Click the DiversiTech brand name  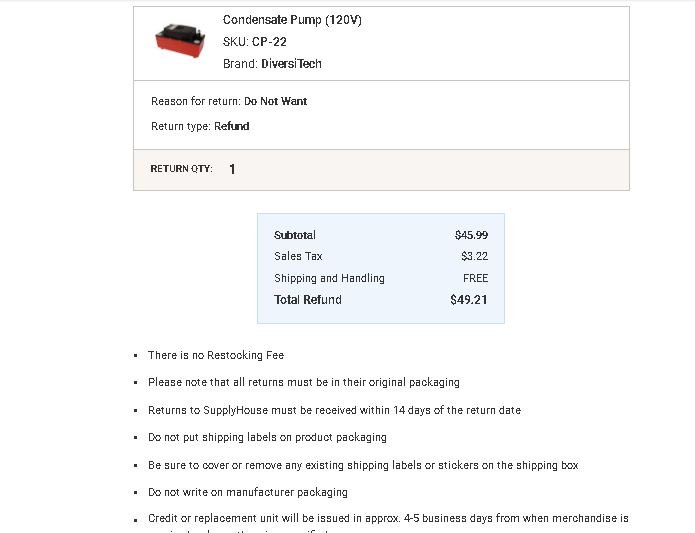pos(291,64)
